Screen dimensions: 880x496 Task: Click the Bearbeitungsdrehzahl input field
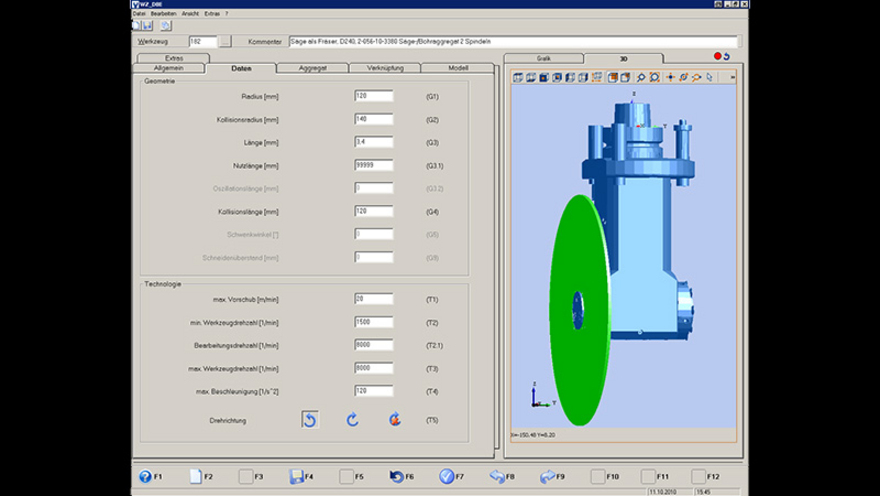click(374, 345)
